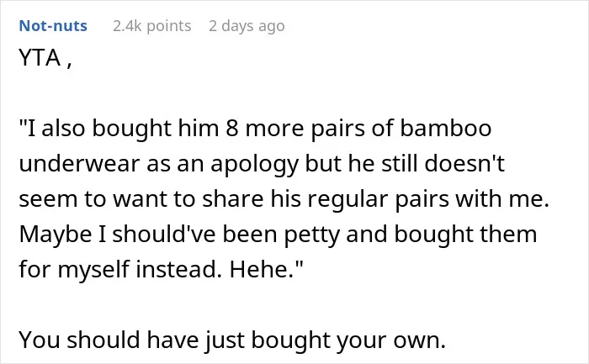This screenshot has height=364, width=589.
Task: Click the line 'for myself instead. Hehe.'
Action: pos(162,270)
